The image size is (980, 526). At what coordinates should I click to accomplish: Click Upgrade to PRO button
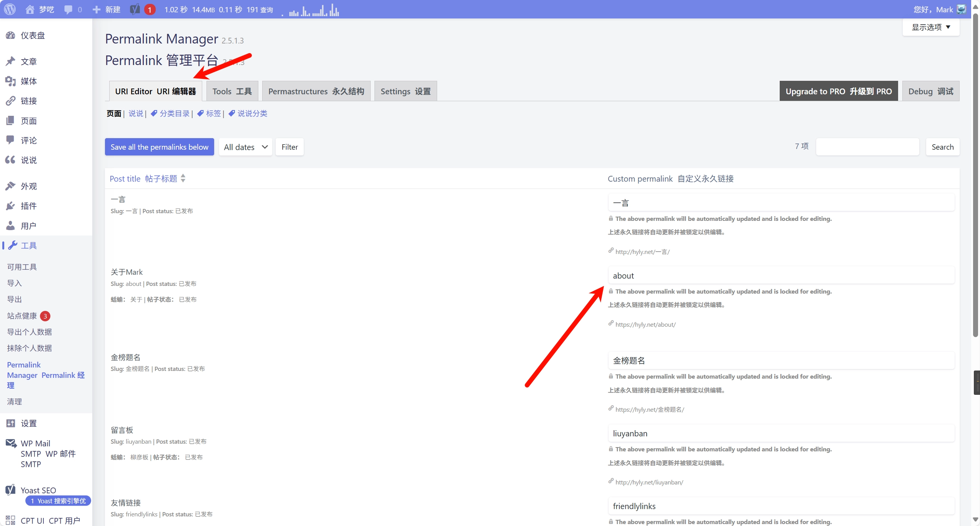[839, 91]
